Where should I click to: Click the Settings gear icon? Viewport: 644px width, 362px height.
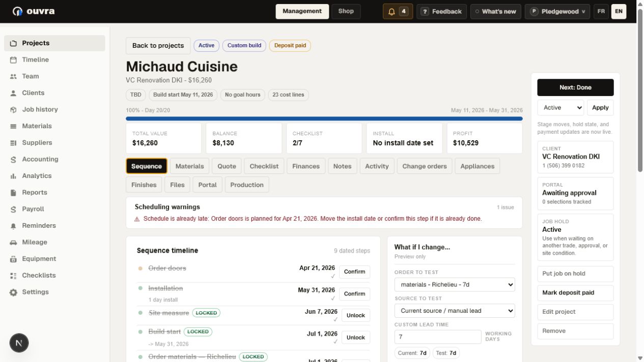click(13, 292)
